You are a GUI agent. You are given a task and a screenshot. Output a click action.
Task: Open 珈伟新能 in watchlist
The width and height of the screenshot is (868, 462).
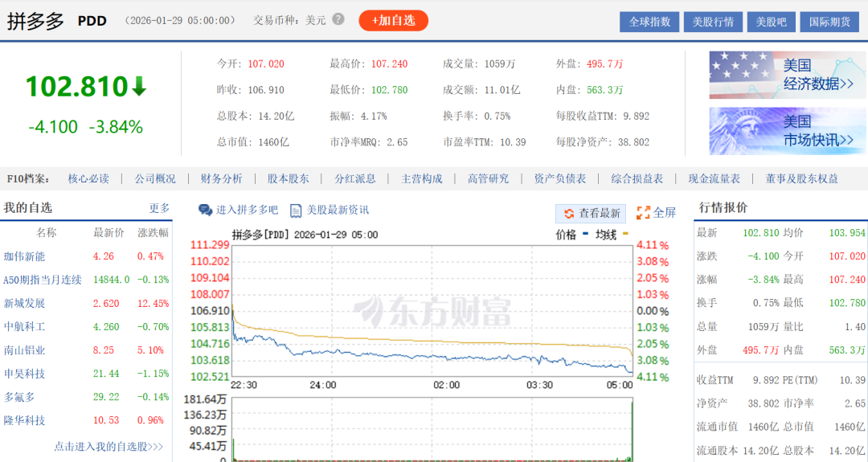24,256
